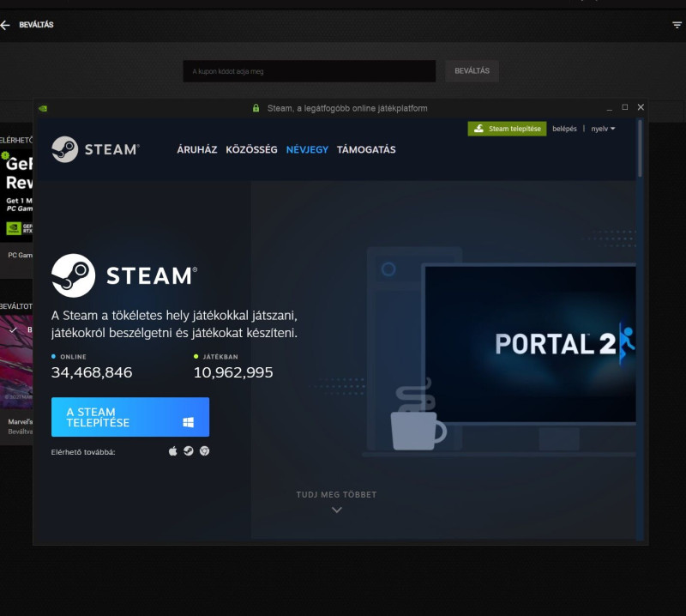Click the ONLINE label text
This screenshot has width=686, height=616.
click(x=73, y=357)
